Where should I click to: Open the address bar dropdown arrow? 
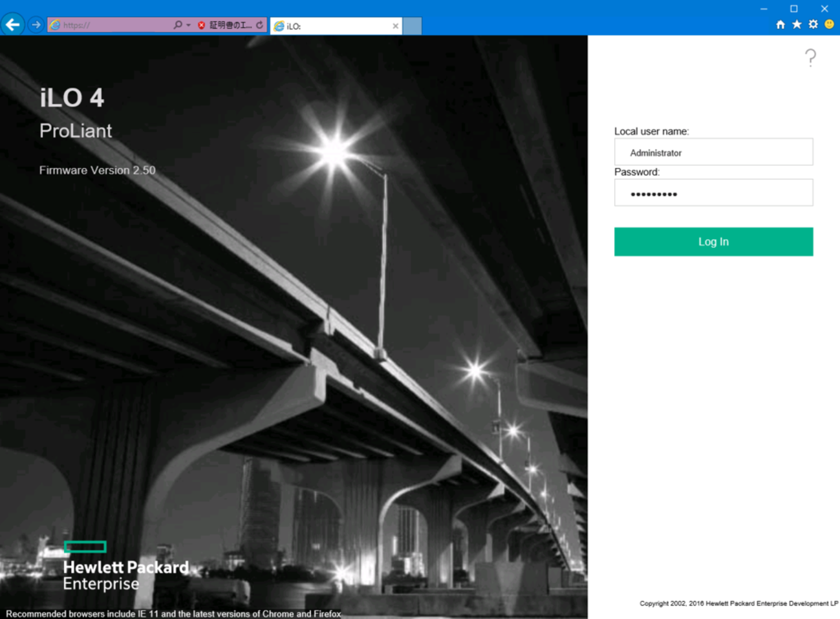click(x=188, y=25)
